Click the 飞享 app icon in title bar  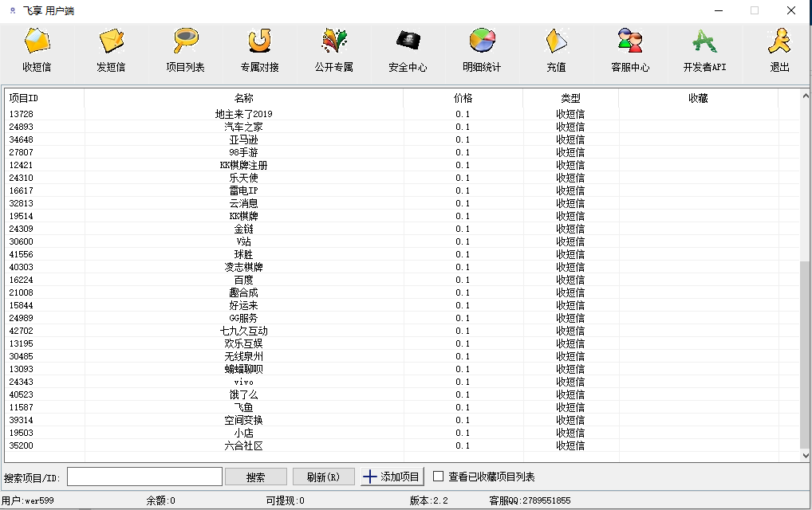point(13,10)
